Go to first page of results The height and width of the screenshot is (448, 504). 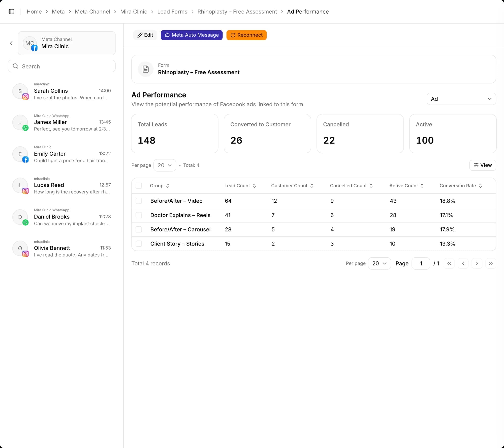449,263
